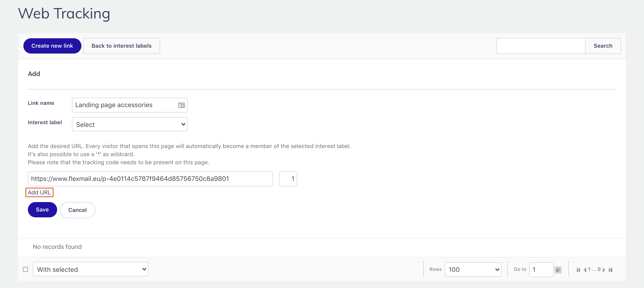
Task: Focus the search text box
Action: coord(541,46)
